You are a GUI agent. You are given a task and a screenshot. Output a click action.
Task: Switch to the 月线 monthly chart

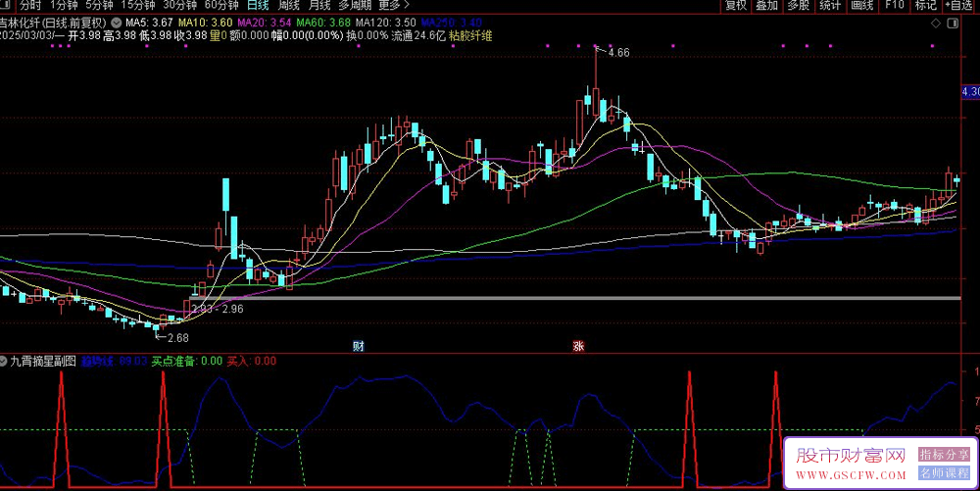319,5
